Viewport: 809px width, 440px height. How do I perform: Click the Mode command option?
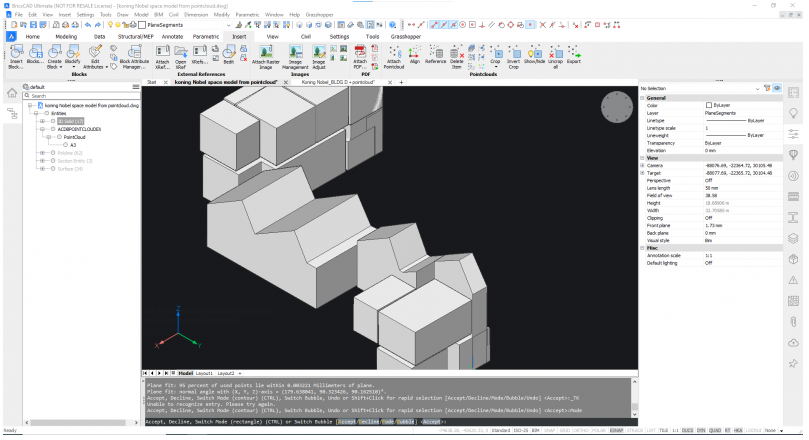(388, 422)
